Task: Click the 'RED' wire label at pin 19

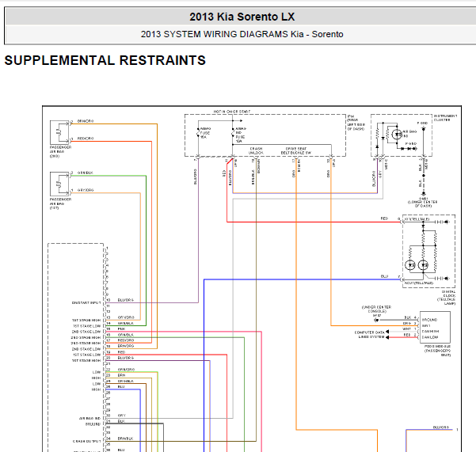Action: click(x=121, y=352)
